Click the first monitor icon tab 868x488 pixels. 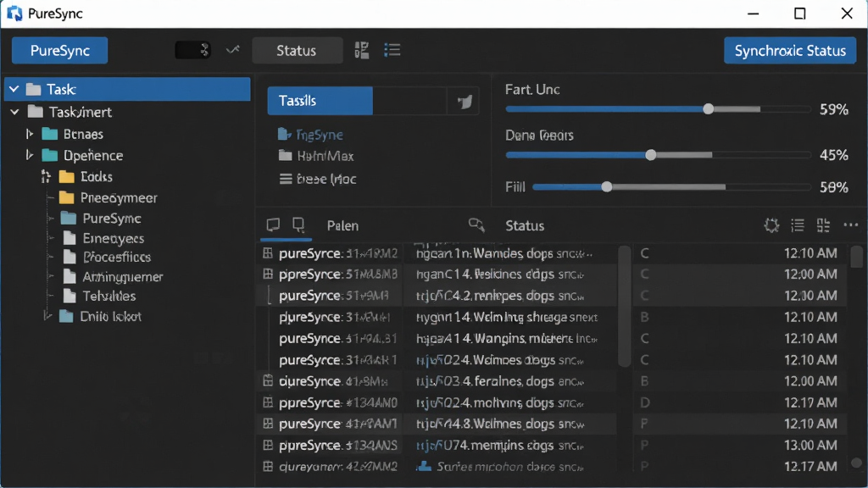coord(273,225)
